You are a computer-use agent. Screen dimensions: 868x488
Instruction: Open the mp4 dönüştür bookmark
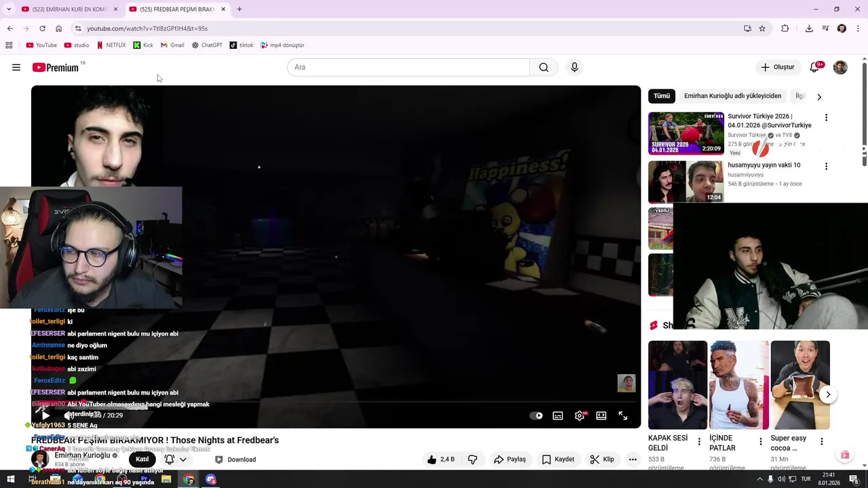tap(282, 45)
